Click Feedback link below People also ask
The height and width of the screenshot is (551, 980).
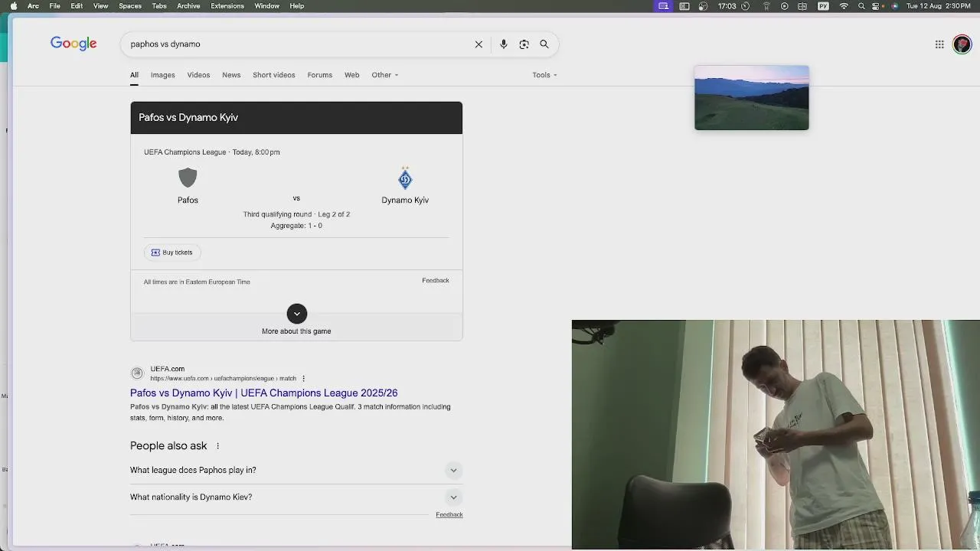coord(449,515)
